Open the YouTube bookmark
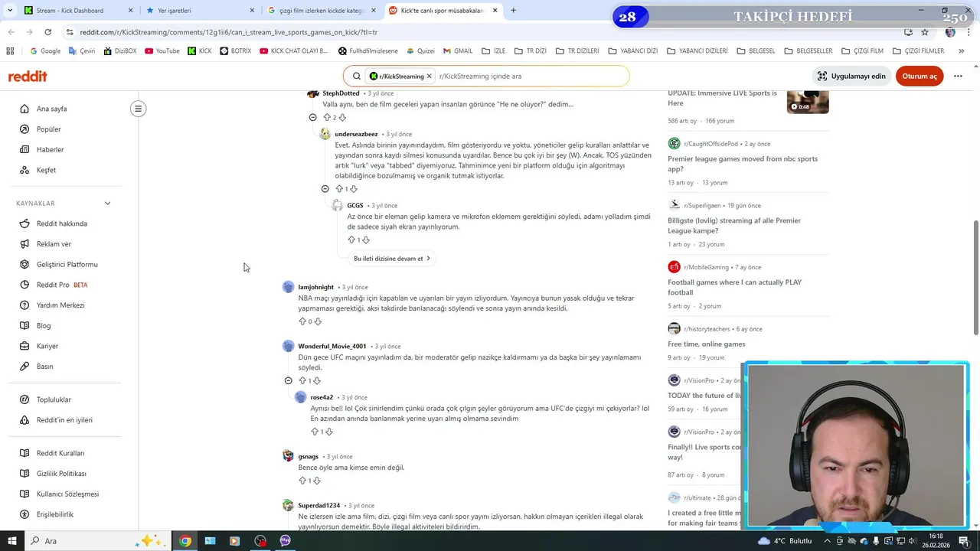This screenshot has height=551, width=980. (x=162, y=51)
